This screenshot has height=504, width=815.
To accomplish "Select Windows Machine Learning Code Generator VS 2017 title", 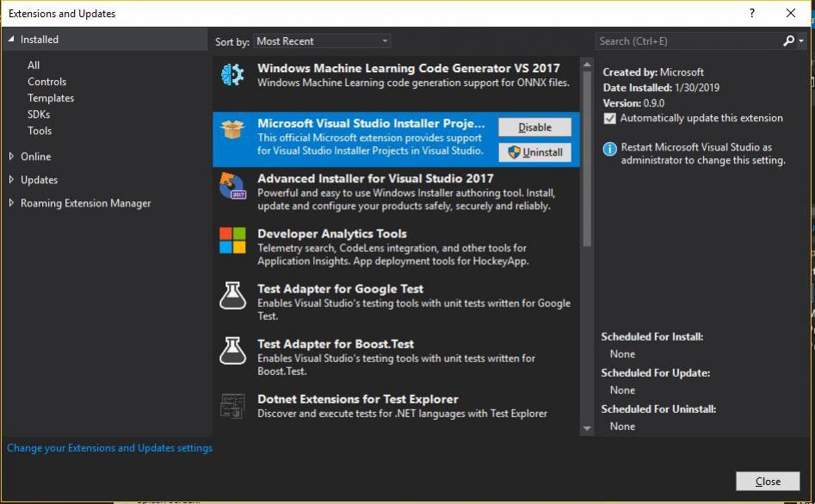I will (409, 68).
